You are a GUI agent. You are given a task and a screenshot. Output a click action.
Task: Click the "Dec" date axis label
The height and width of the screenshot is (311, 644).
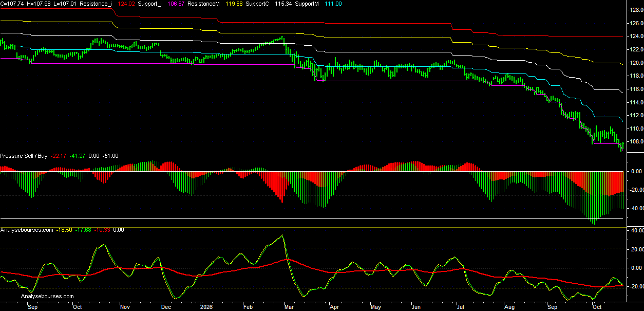[166, 307]
